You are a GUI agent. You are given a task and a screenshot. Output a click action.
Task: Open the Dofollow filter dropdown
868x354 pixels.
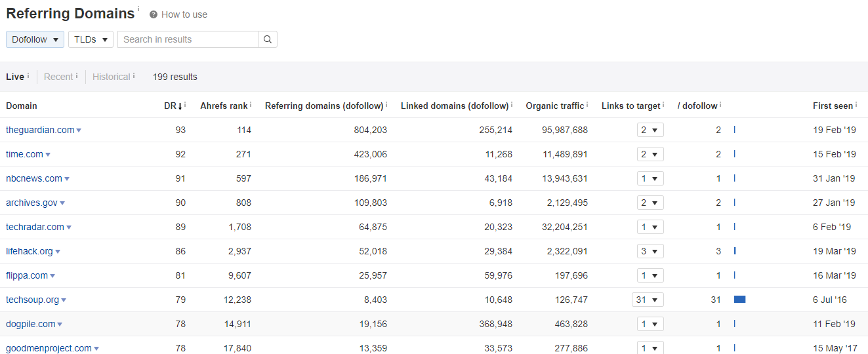tap(35, 39)
